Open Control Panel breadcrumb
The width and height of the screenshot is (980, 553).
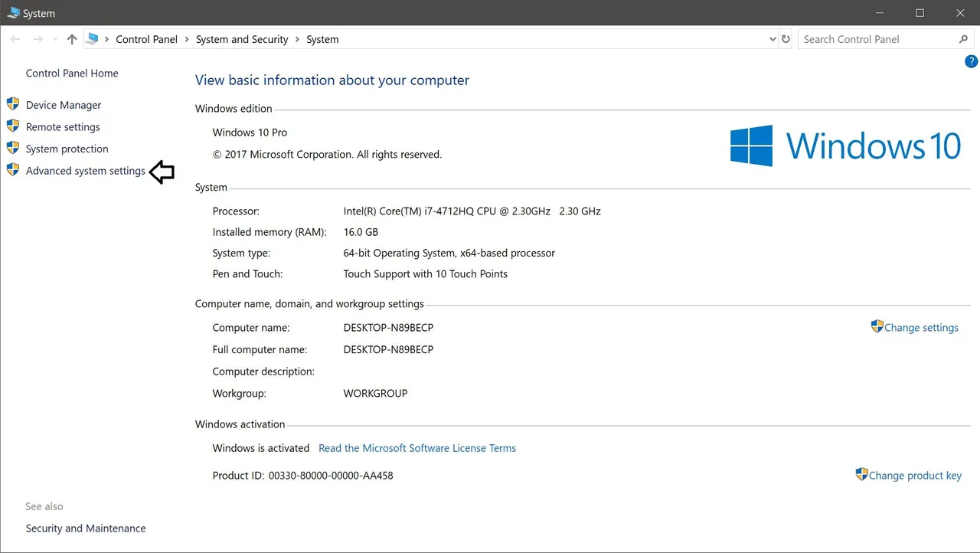(x=146, y=39)
